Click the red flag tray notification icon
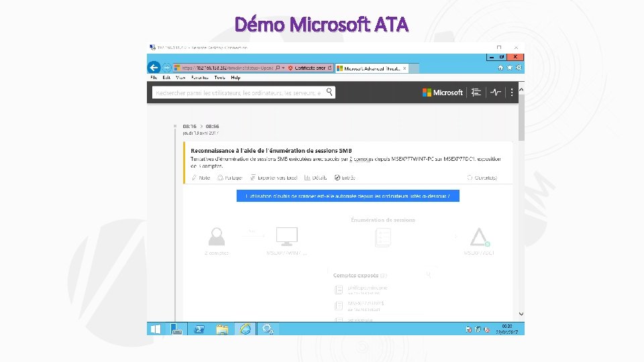This screenshot has height=362, width=644. pyautogui.click(x=469, y=329)
